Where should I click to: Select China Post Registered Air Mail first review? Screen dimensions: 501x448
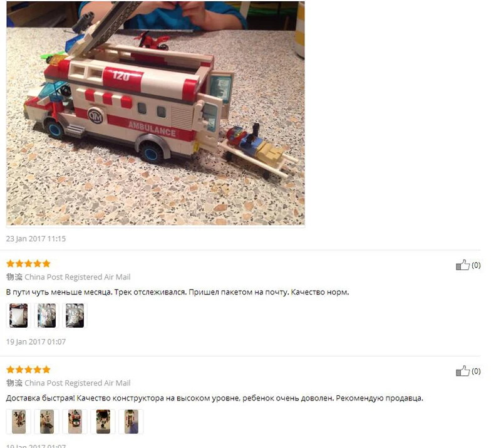coord(77,277)
